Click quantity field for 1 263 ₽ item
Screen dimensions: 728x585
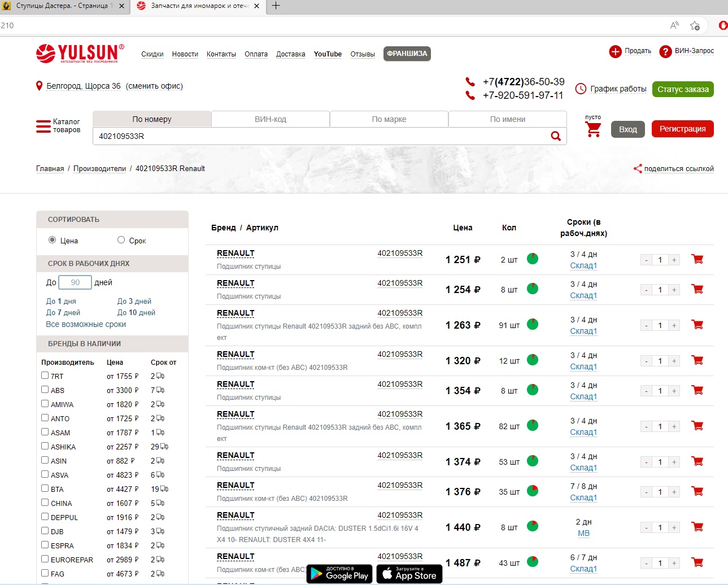660,325
